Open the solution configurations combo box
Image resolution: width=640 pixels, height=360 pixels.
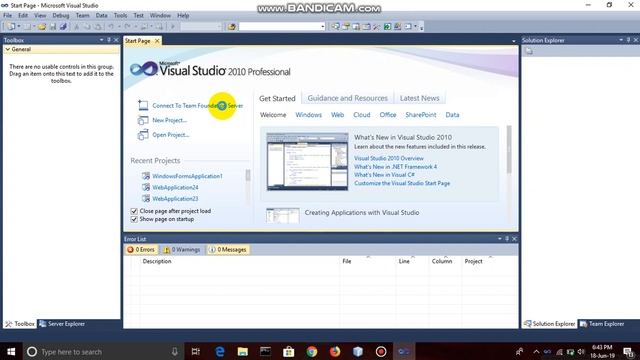click(200, 27)
